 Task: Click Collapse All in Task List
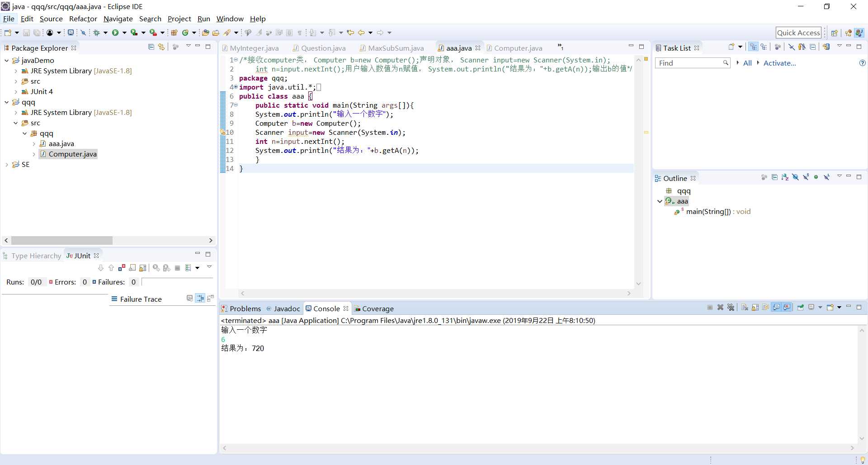[x=813, y=47]
